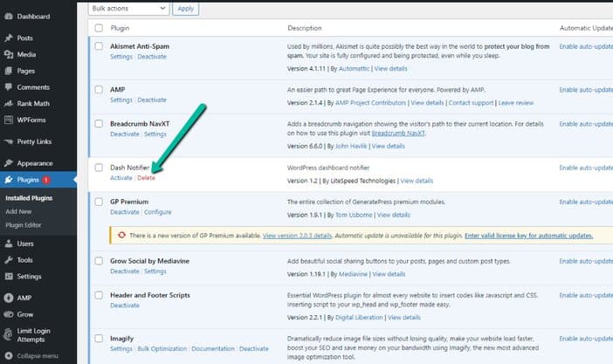Click View version 2.0.1 details link
Screen dimensions: 613x364
point(297,236)
